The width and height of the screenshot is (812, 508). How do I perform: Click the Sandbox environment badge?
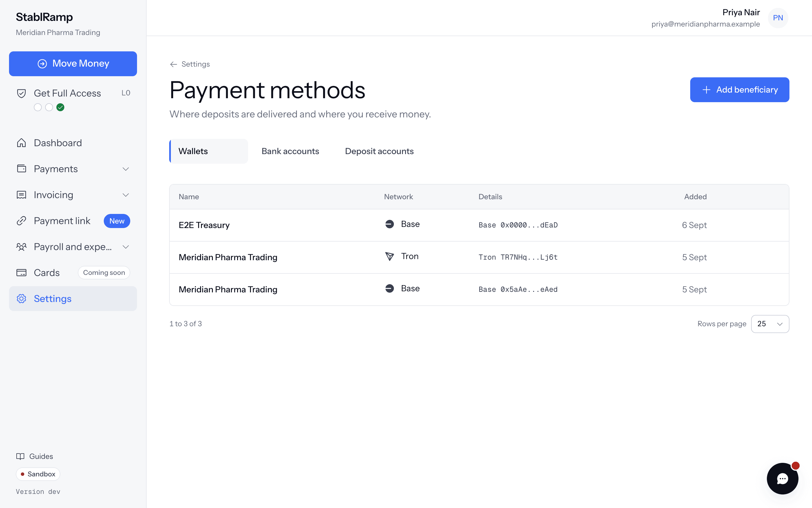point(38,474)
